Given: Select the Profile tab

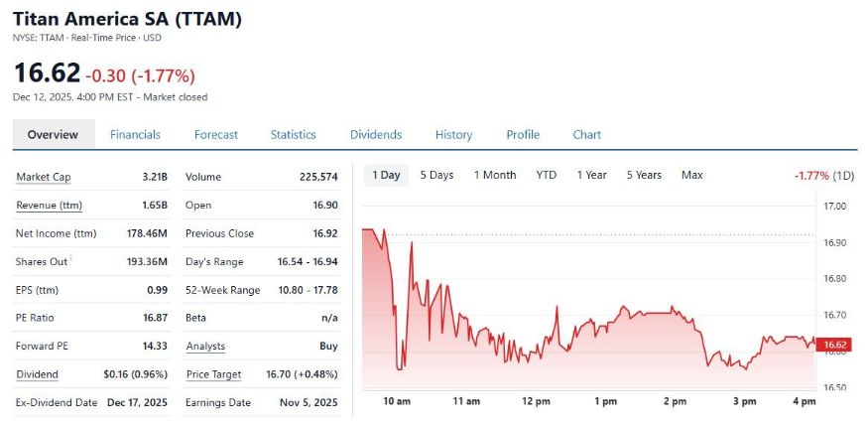Looking at the screenshot, I should click(523, 135).
